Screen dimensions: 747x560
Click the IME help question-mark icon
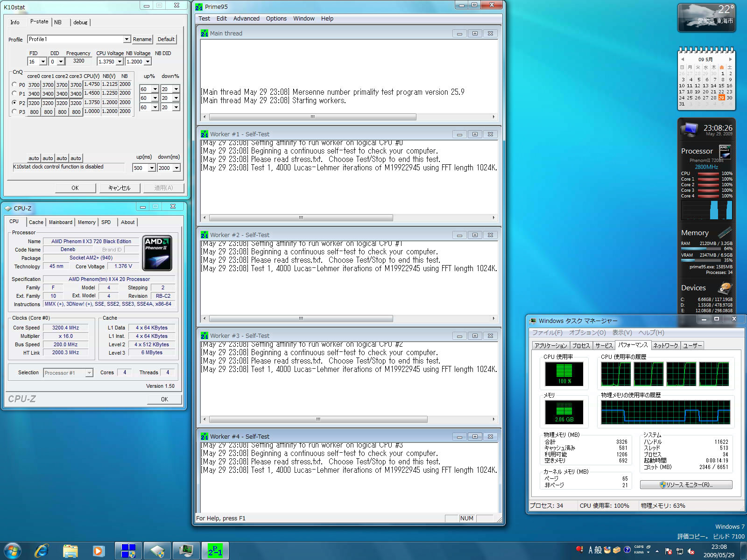point(627,550)
